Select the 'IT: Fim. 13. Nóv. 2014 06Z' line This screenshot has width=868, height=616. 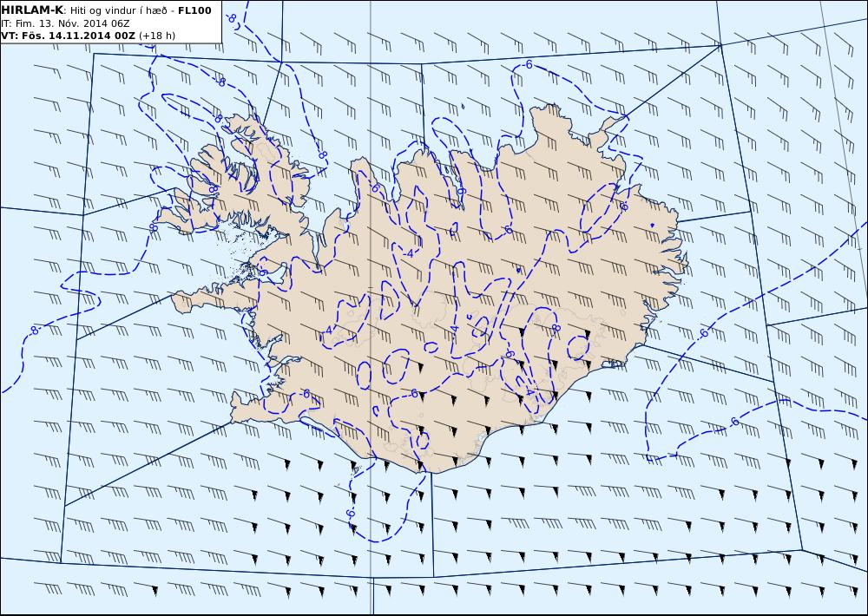point(65,23)
